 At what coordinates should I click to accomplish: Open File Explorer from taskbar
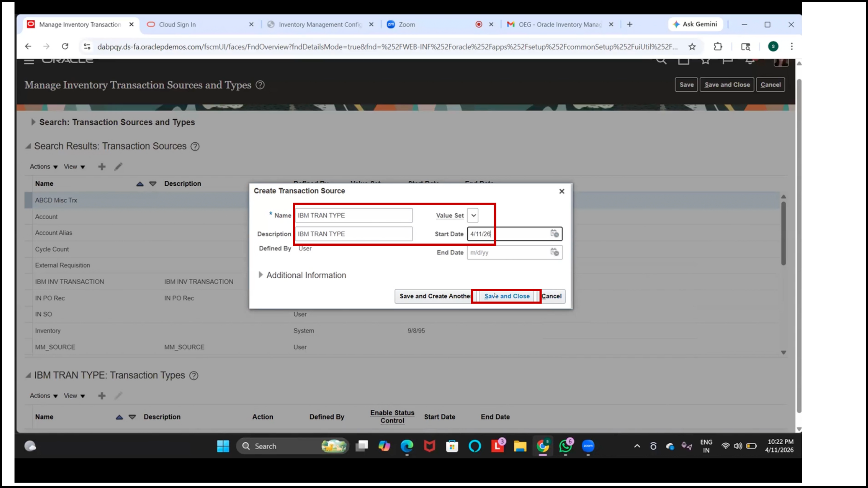(x=520, y=446)
